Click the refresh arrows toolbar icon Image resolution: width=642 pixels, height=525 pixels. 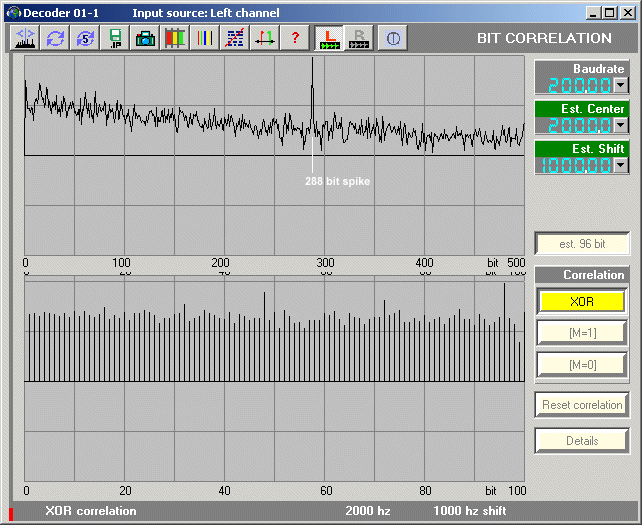tap(55, 38)
